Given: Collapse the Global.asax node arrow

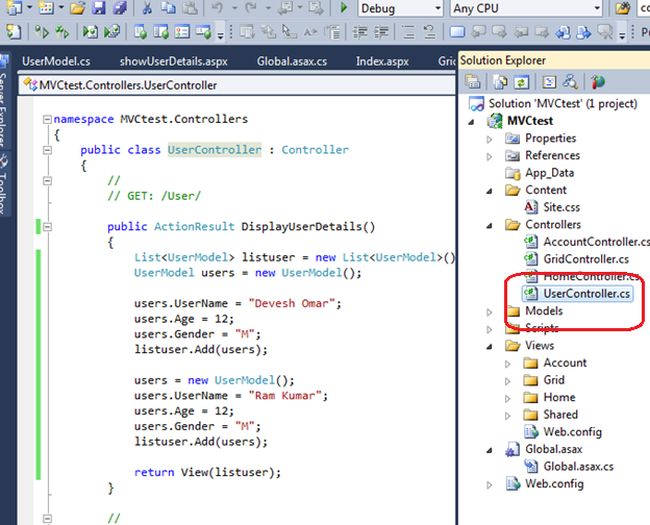Looking at the screenshot, I should (x=490, y=450).
